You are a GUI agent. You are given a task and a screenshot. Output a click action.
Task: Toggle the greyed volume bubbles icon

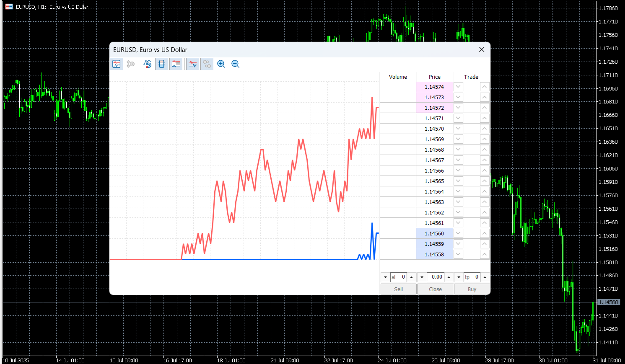click(207, 64)
